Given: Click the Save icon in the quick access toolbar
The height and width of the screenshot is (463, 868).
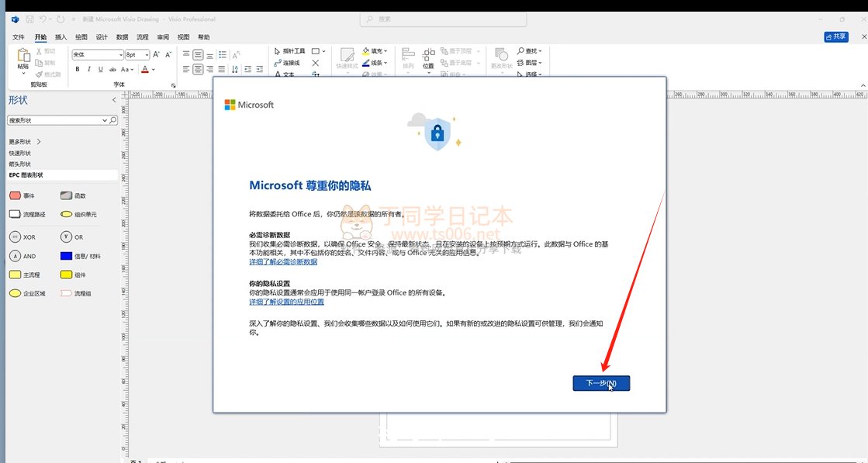Looking at the screenshot, I should 29,19.
